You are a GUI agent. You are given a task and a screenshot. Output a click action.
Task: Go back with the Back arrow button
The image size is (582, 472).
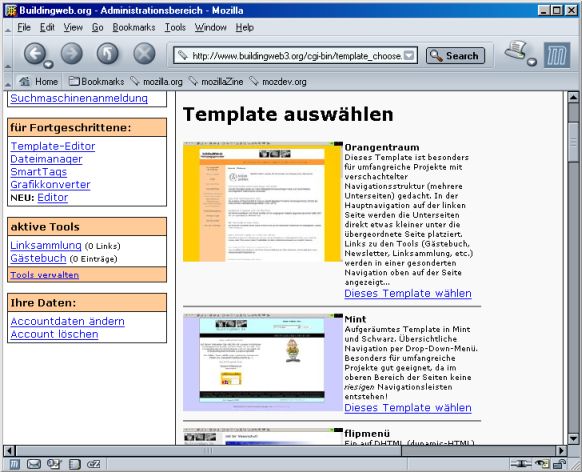(x=35, y=53)
